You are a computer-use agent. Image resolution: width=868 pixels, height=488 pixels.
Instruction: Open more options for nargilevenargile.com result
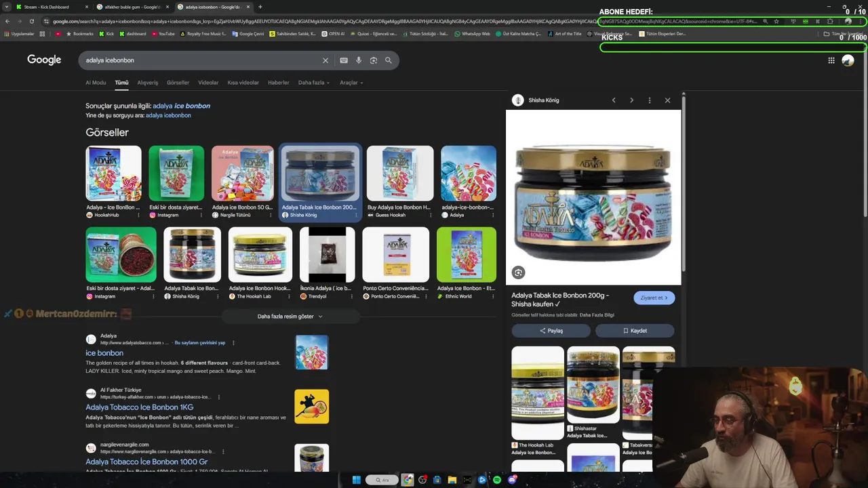coord(222,451)
